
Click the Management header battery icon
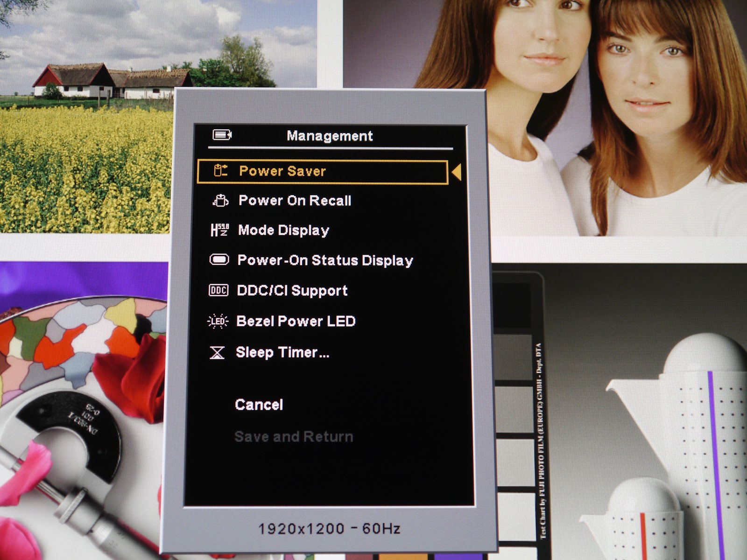pyautogui.click(x=222, y=135)
